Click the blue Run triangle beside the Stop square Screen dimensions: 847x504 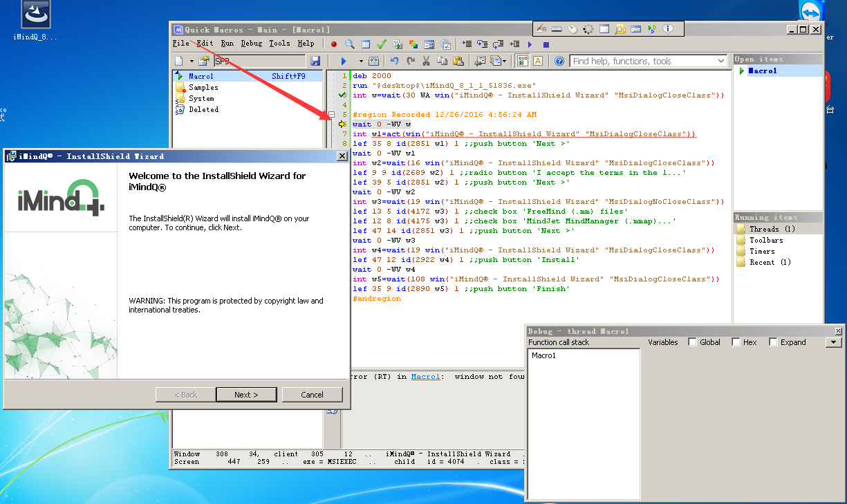[530, 44]
